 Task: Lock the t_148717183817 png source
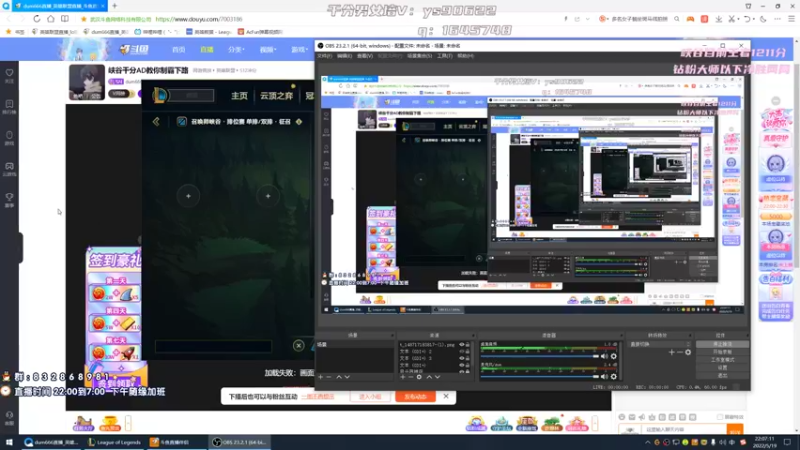click(x=467, y=344)
